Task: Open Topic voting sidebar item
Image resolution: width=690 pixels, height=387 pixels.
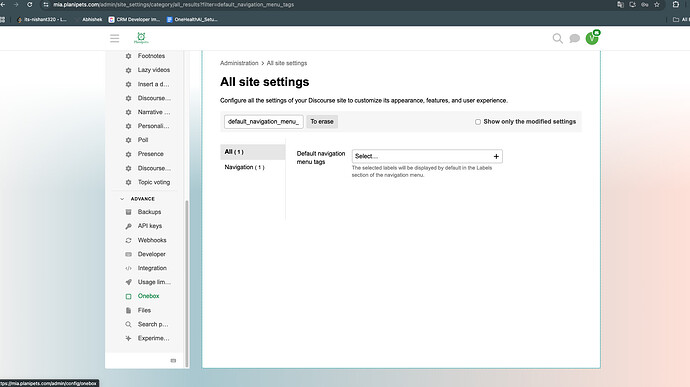Action: 154,182
